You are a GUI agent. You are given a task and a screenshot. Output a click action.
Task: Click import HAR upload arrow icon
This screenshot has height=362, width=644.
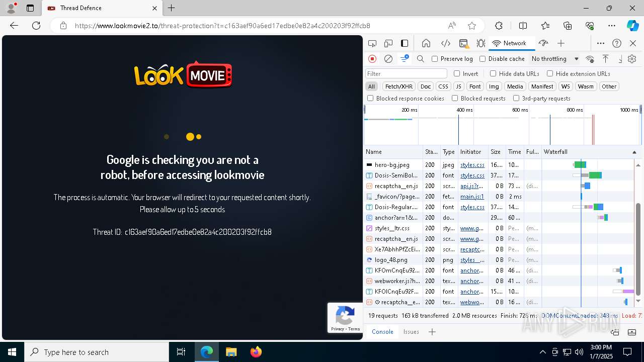(x=606, y=59)
